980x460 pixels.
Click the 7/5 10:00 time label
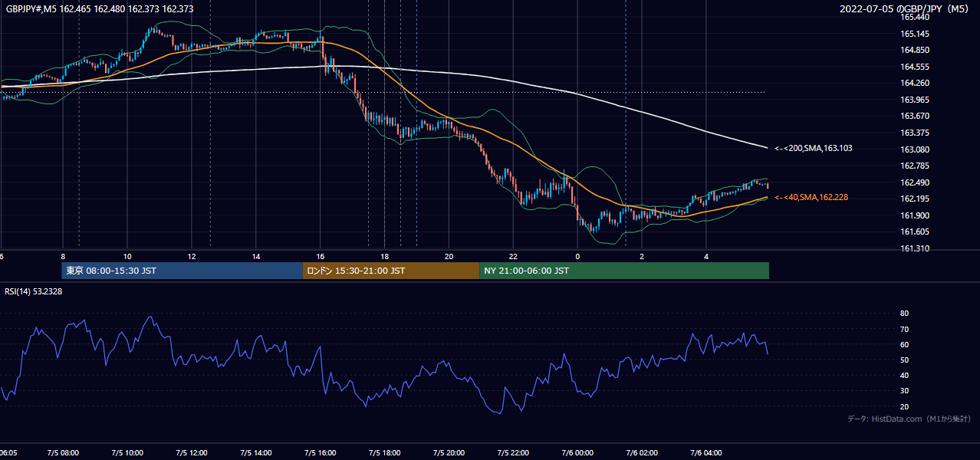tap(127, 453)
